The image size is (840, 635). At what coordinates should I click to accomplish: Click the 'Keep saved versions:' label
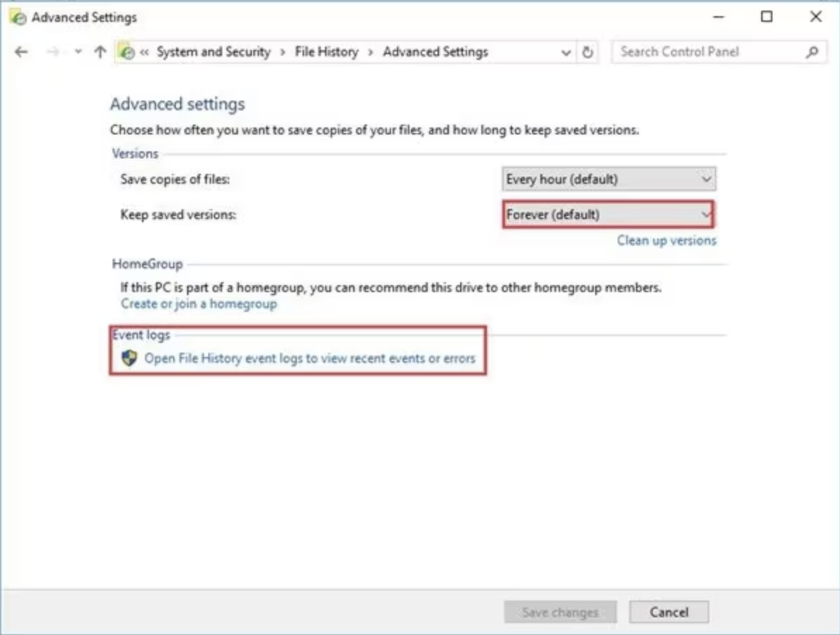179,215
